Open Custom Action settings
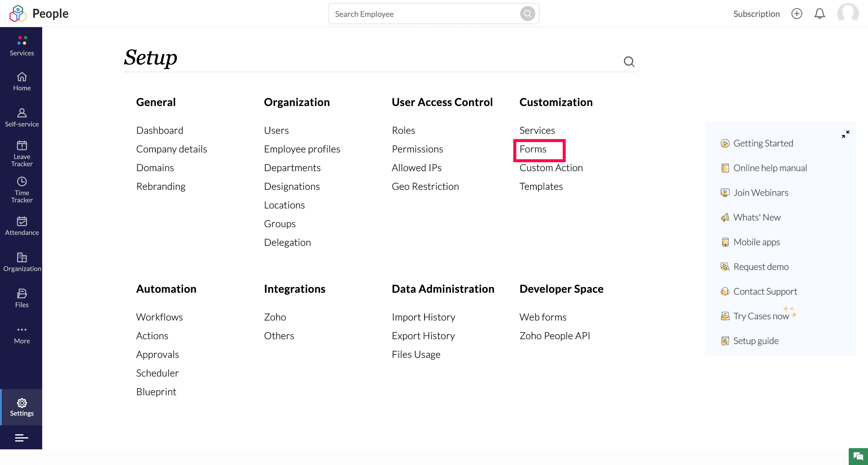Viewport: 868px width, 465px height. coord(551,168)
